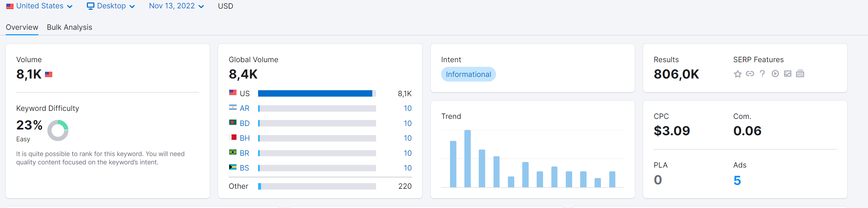The height and width of the screenshot is (208, 868).
Task: Open the Desktop device dropdown
Action: [x=111, y=6]
